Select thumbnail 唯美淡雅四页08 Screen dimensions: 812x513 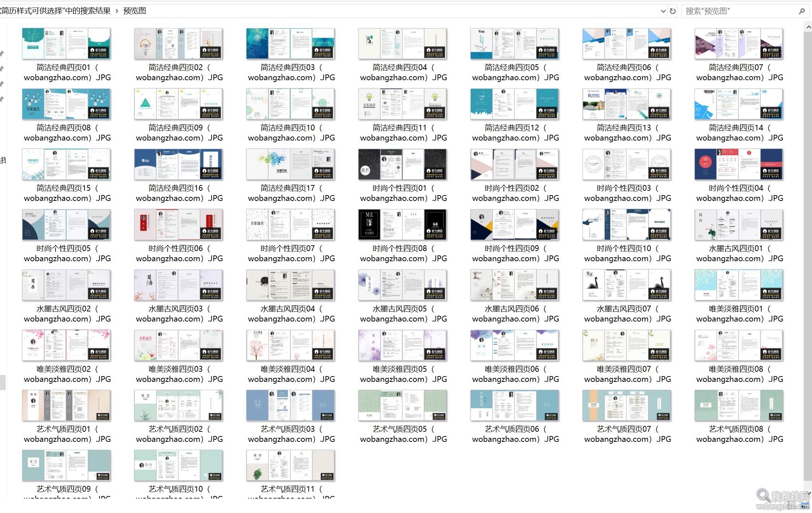pos(739,345)
